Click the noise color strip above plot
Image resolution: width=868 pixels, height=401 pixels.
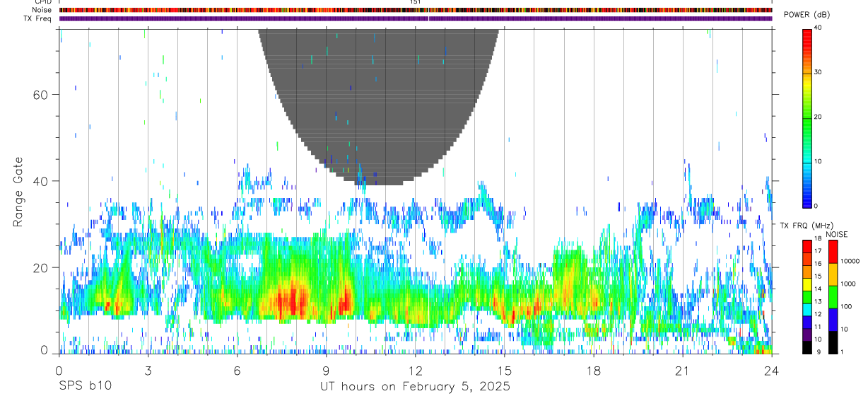click(x=416, y=10)
